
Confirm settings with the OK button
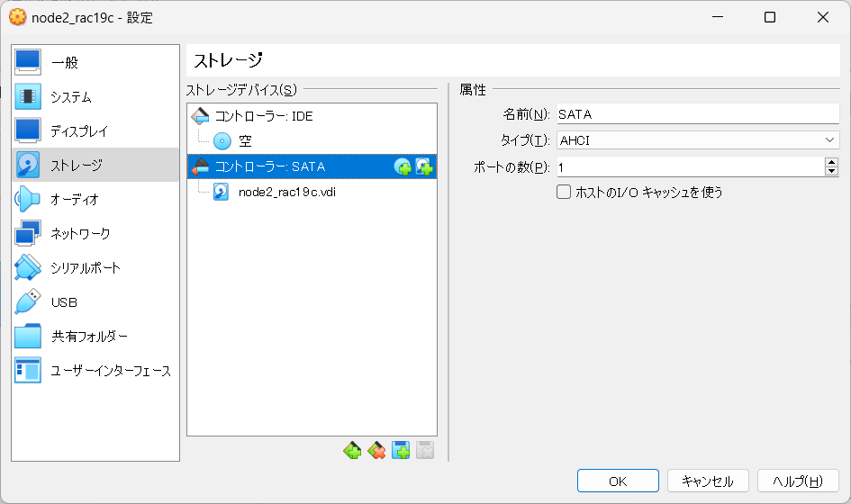618,481
